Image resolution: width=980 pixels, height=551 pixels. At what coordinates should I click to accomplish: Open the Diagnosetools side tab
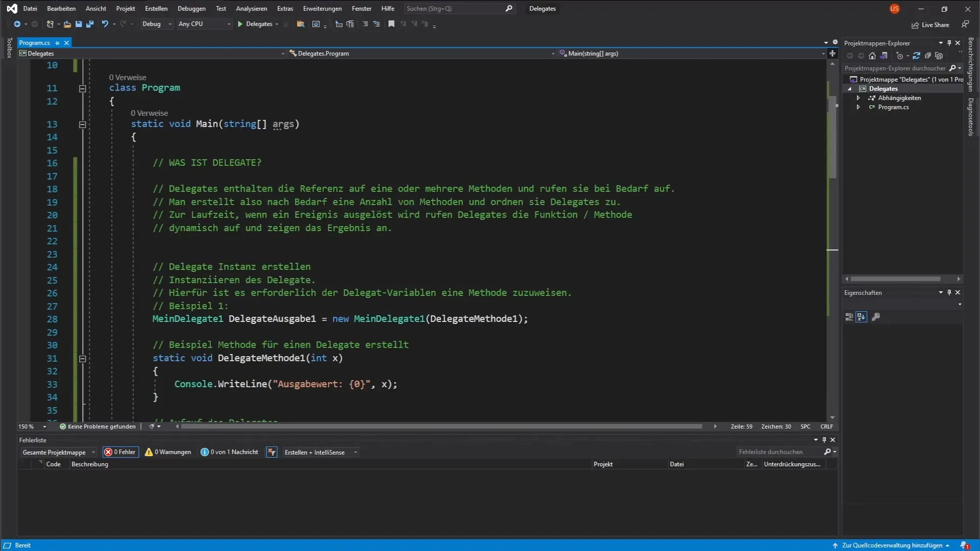[971, 117]
